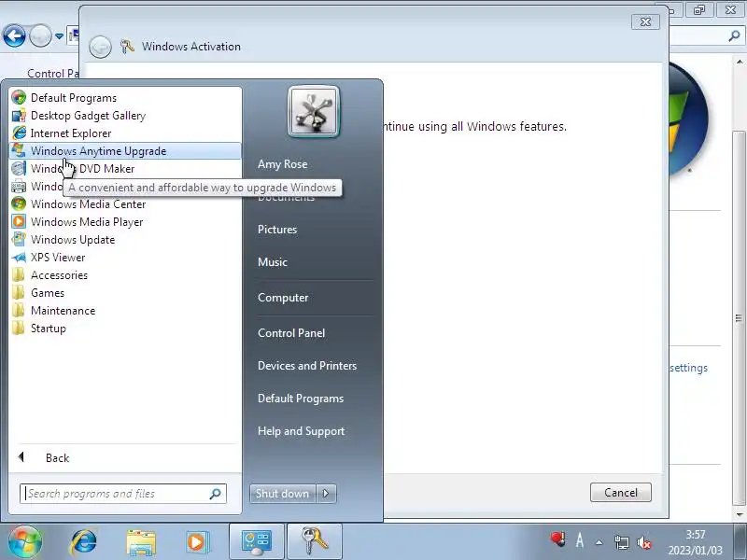Click the muted volume tray icon

click(x=643, y=542)
